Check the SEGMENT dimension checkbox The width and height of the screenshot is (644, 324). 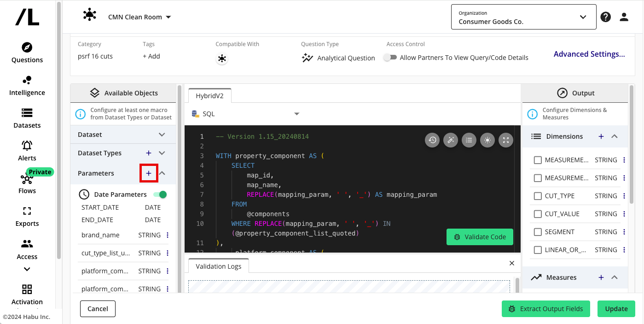point(538,232)
